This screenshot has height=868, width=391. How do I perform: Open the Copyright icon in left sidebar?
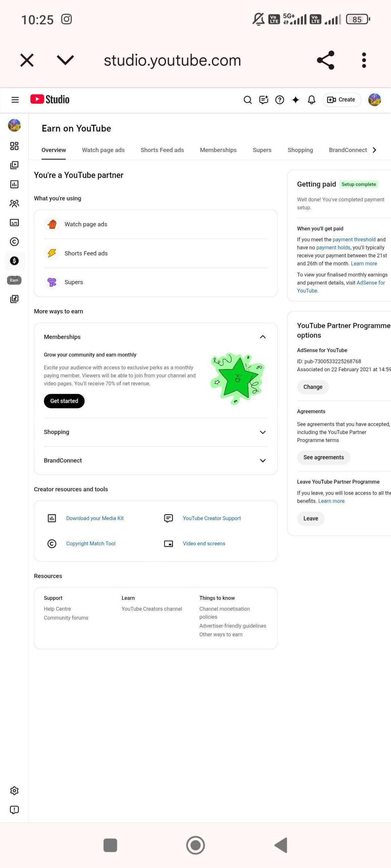click(x=14, y=242)
